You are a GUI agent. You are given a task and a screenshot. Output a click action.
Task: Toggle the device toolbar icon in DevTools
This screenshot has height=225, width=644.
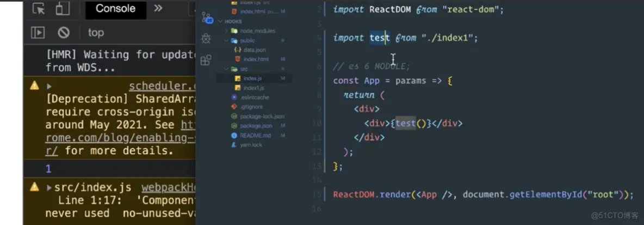[63, 9]
